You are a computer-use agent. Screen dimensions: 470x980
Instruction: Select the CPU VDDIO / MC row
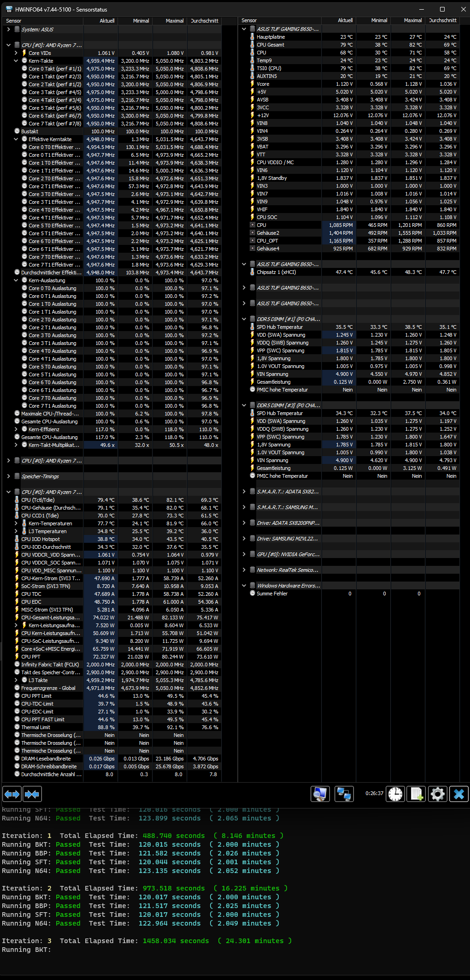(x=349, y=162)
